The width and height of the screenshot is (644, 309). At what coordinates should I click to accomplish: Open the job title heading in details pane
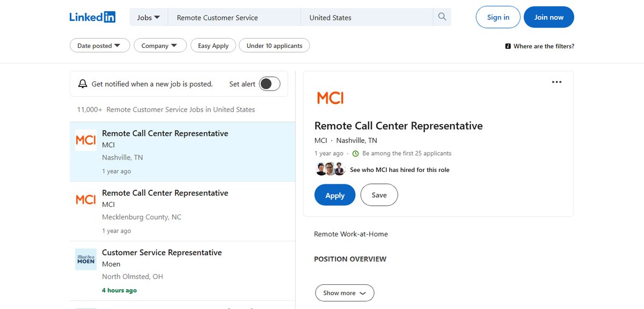pos(399,126)
